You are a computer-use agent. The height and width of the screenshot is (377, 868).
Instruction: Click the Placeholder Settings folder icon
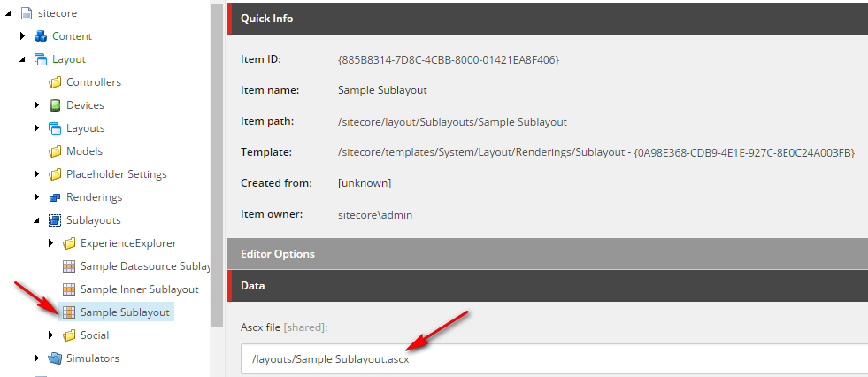pyautogui.click(x=54, y=174)
